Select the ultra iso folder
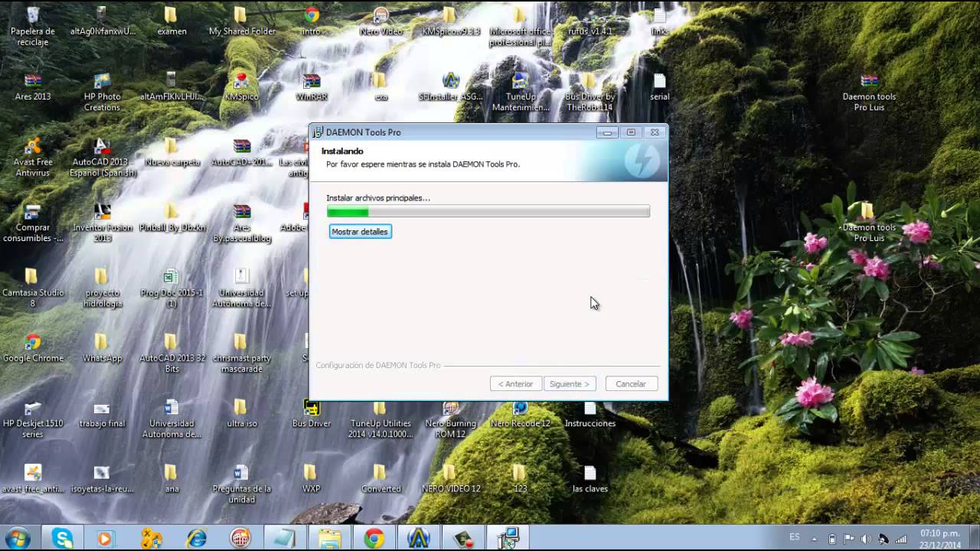Image resolution: width=980 pixels, height=551 pixels. [x=241, y=412]
